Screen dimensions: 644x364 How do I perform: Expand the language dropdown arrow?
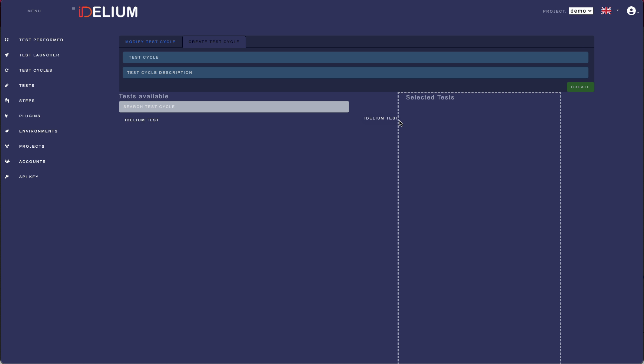click(x=618, y=10)
